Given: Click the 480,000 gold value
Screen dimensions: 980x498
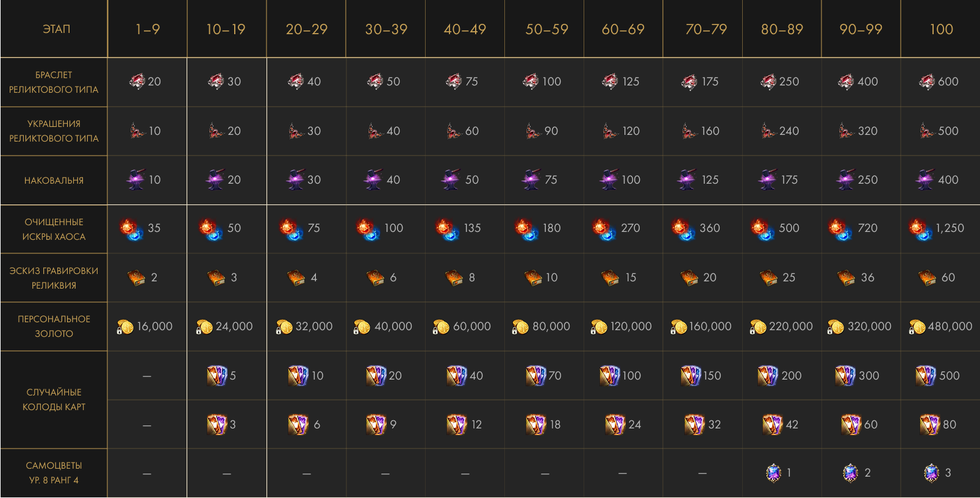Looking at the screenshot, I should [x=950, y=327].
